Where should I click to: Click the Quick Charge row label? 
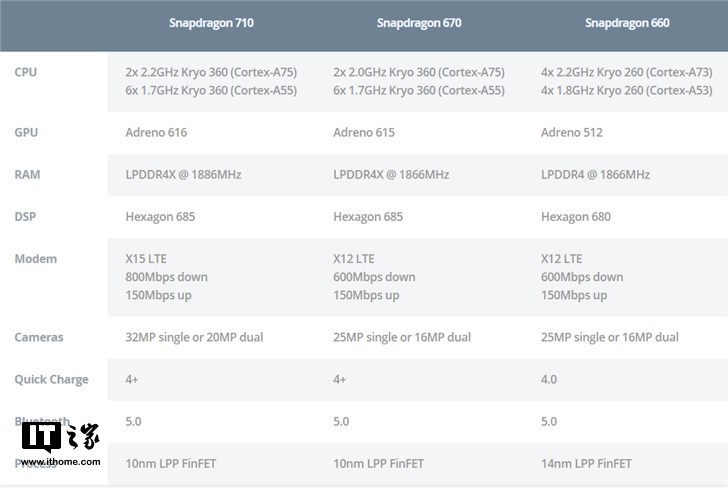51,379
